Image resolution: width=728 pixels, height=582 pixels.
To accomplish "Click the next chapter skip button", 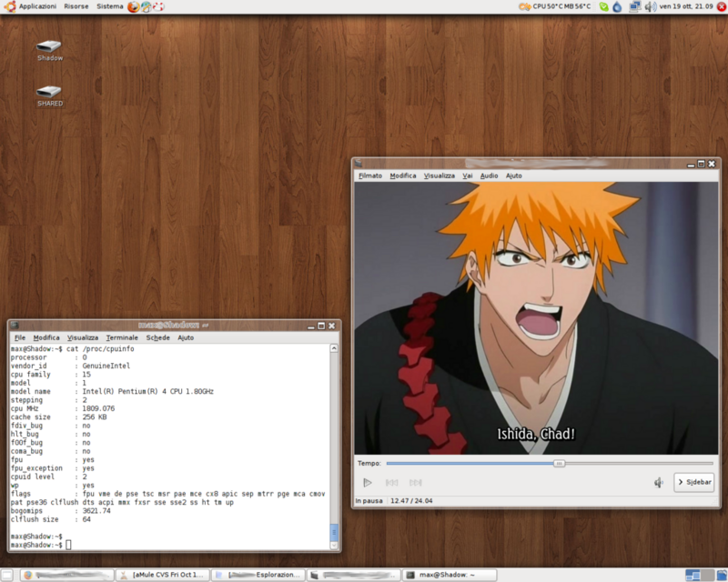I will (x=415, y=483).
